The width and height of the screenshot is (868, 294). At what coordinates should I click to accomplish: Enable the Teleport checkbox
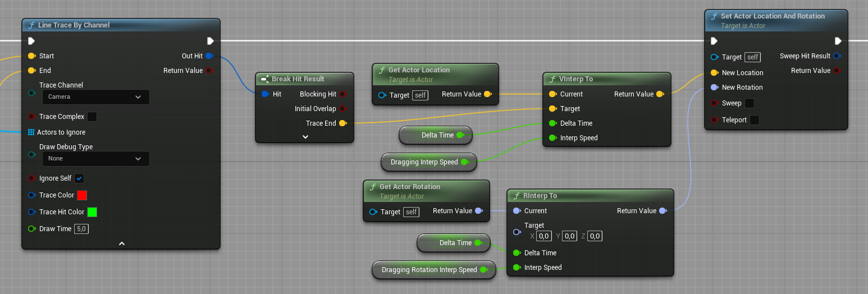755,120
